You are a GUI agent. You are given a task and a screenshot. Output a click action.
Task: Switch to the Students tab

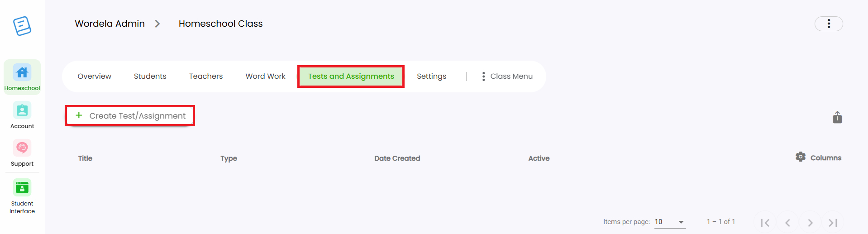(x=150, y=76)
